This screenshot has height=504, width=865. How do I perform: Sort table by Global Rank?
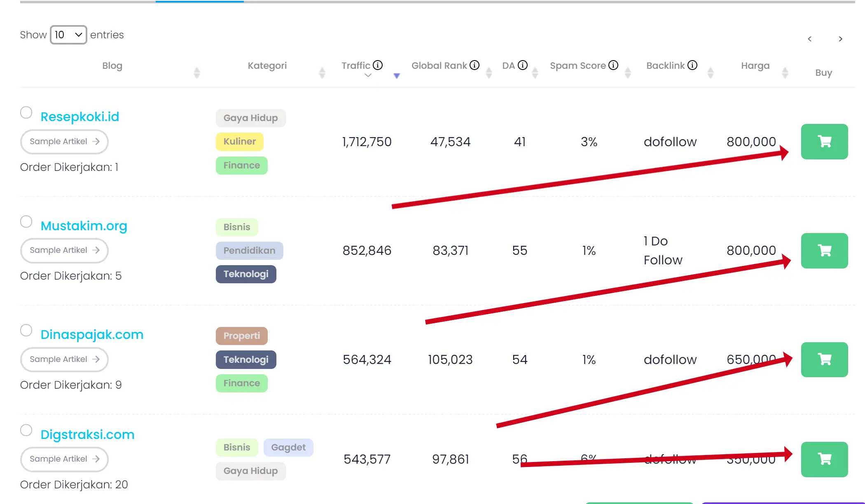click(x=489, y=73)
